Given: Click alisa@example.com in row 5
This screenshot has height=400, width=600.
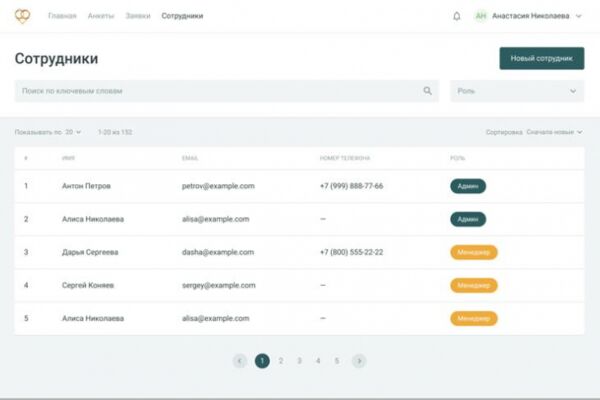Looking at the screenshot, I should pos(215,318).
